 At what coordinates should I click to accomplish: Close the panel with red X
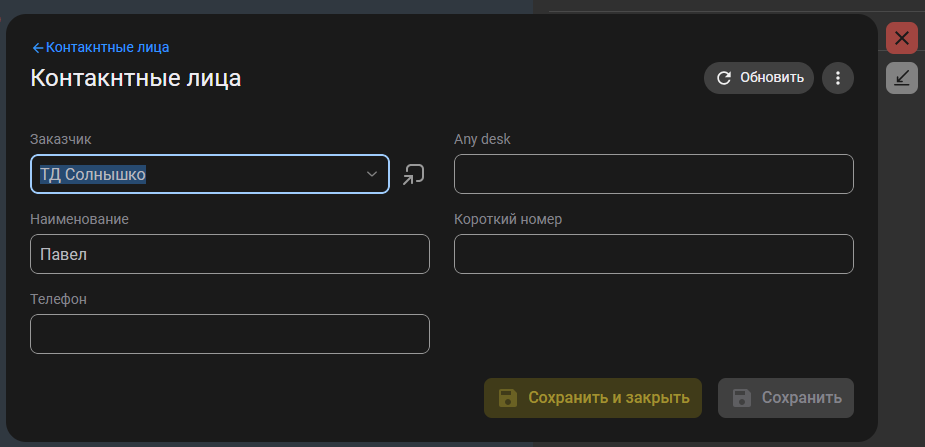click(902, 39)
